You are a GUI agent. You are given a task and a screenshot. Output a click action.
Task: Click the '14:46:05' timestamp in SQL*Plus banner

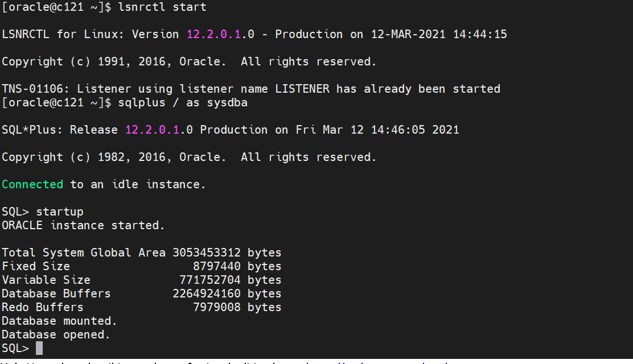(x=398, y=130)
